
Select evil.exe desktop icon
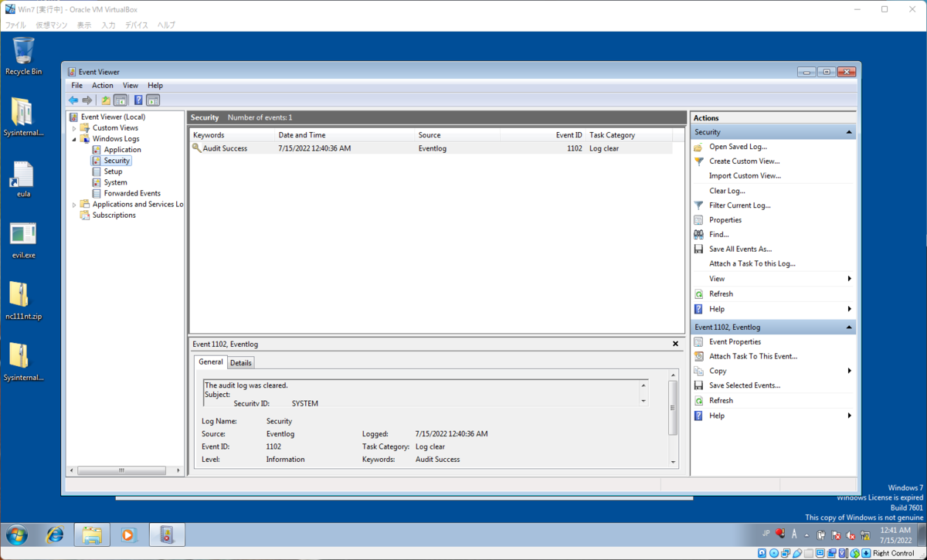pyautogui.click(x=23, y=240)
